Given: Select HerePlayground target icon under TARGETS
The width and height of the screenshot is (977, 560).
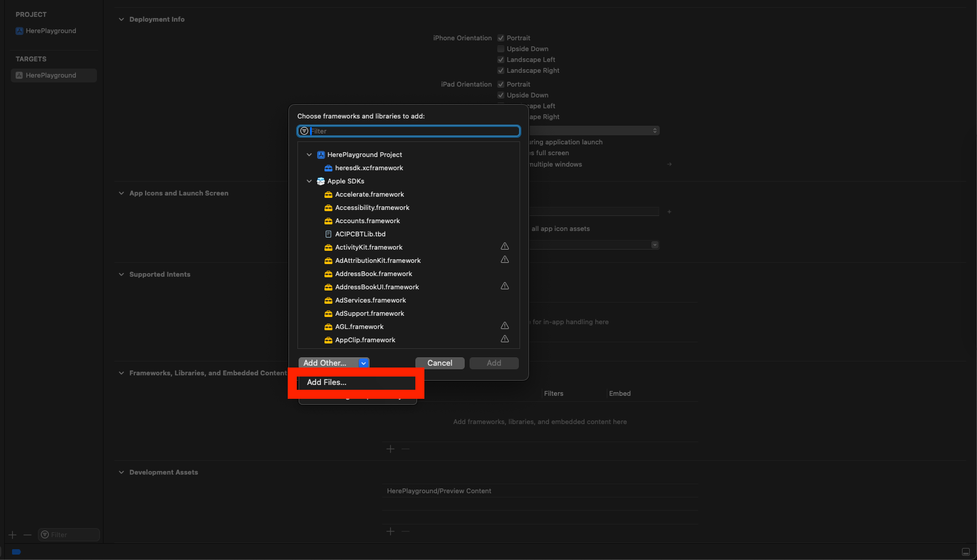Looking at the screenshot, I should 19,75.
